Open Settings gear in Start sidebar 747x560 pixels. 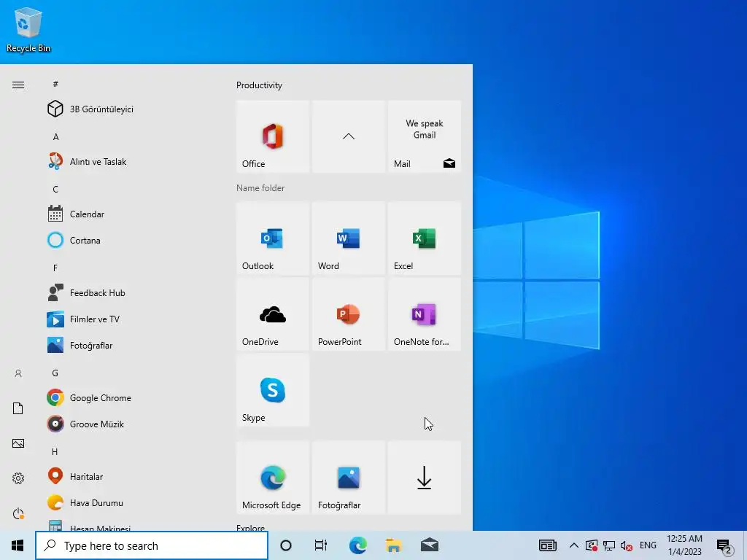pyautogui.click(x=18, y=478)
